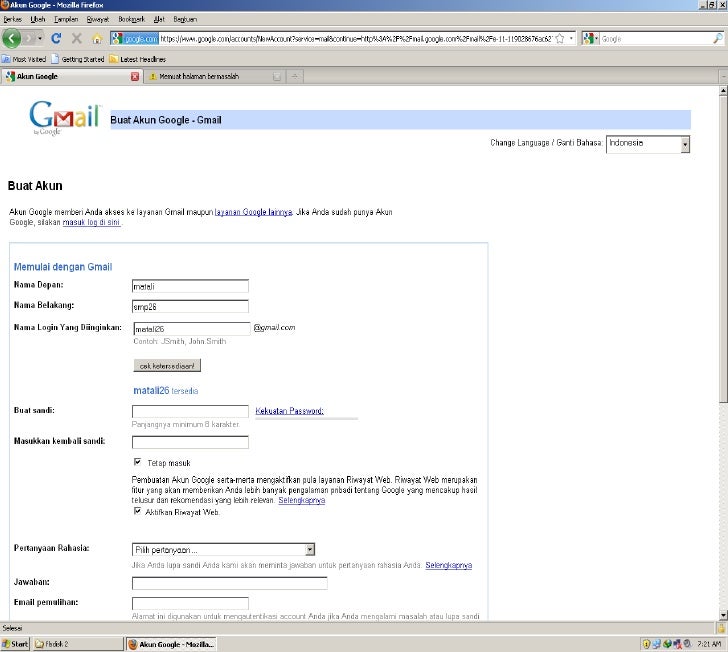Click the security lock icon in status bar
728x652 pixels.
[721, 628]
